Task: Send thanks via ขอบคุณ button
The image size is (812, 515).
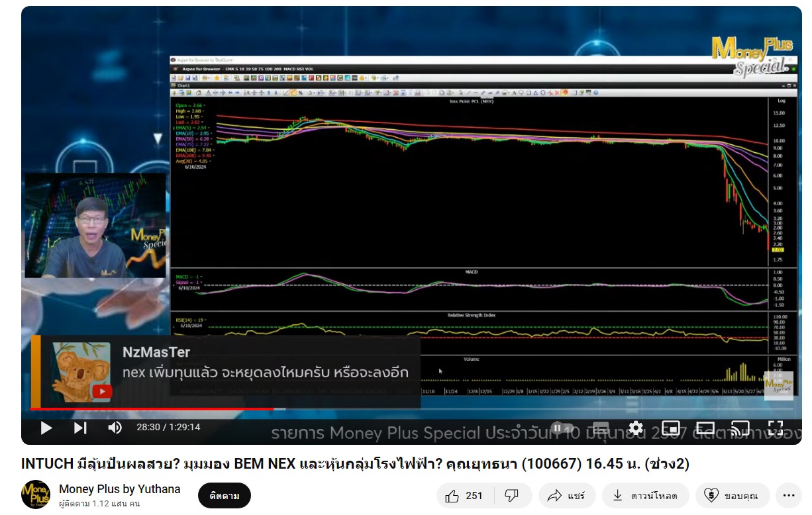Action: (x=732, y=495)
